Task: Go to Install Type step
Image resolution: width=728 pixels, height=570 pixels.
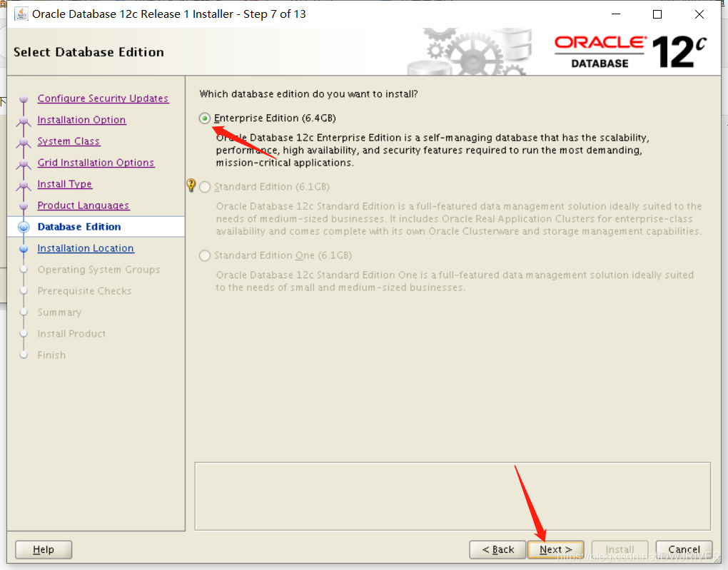Action: (x=65, y=184)
